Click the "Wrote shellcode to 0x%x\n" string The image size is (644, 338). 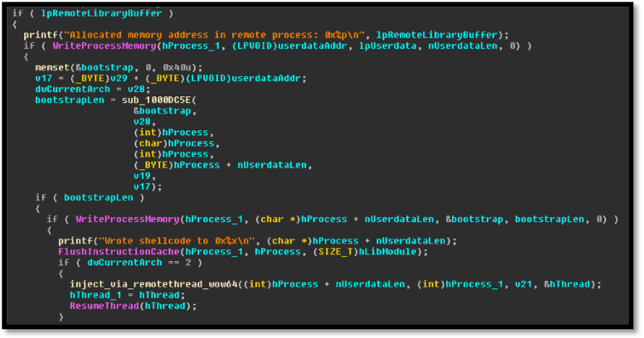click(x=177, y=241)
